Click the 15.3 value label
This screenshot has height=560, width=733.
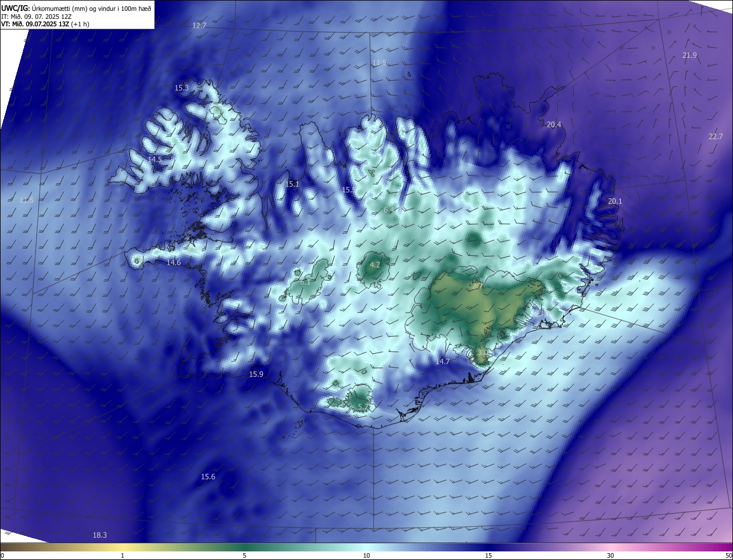pos(182,88)
